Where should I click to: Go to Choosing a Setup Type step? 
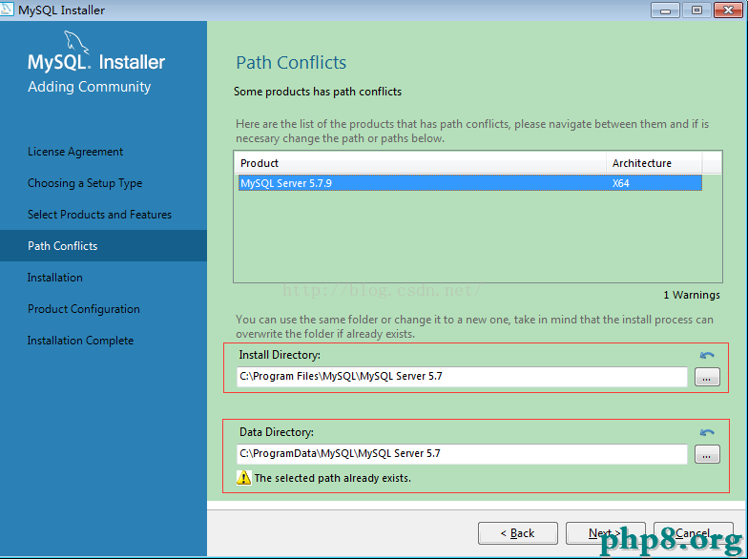pyautogui.click(x=85, y=183)
